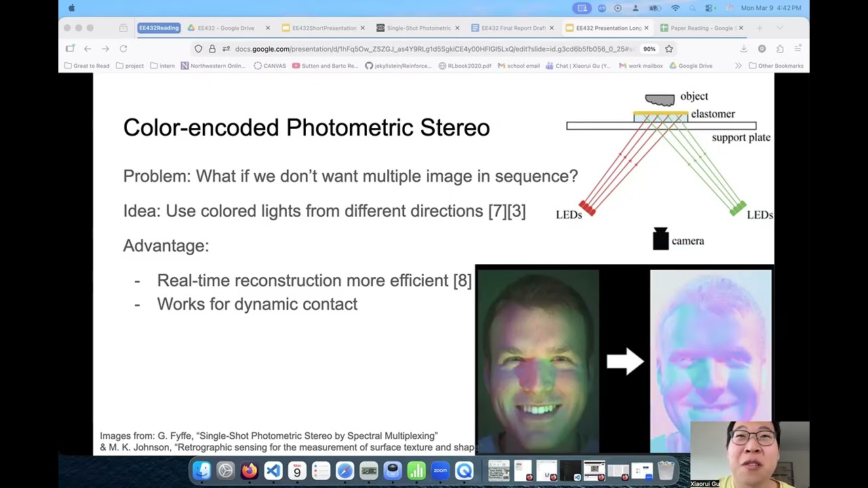
Task: Bookmark this page with the star icon
Action: point(669,49)
